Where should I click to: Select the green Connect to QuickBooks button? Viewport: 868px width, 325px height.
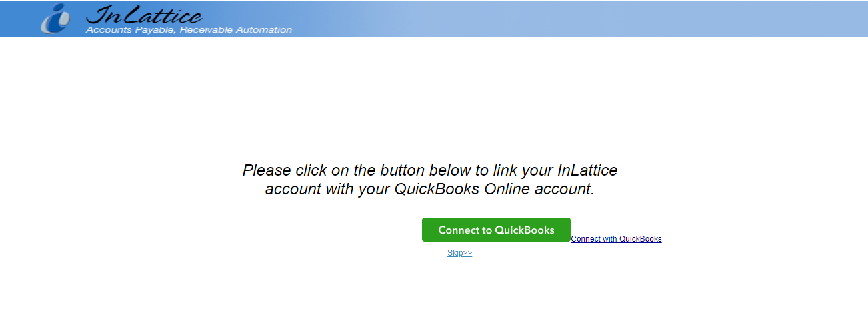tap(496, 230)
